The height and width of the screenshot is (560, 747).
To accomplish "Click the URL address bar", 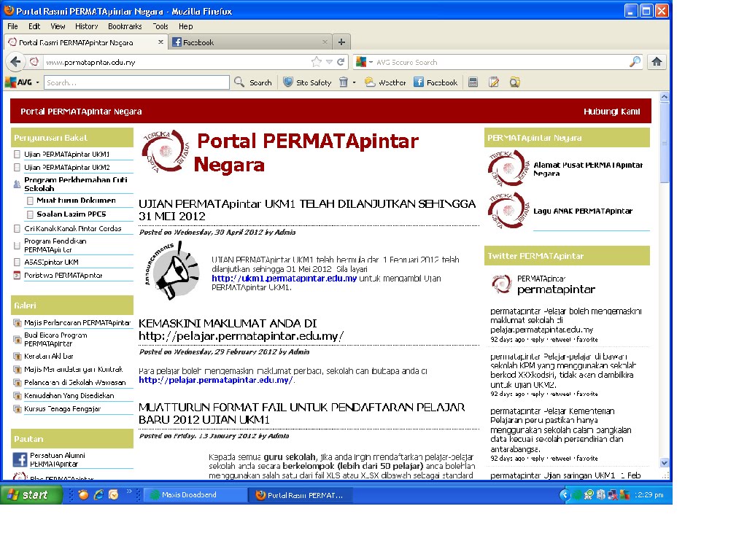I will click(177, 62).
